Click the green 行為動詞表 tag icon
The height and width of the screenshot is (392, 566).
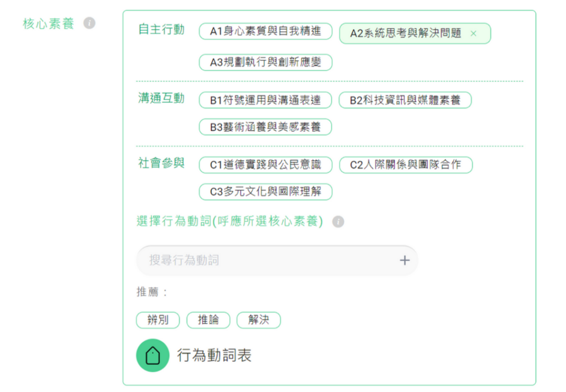[153, 355]
